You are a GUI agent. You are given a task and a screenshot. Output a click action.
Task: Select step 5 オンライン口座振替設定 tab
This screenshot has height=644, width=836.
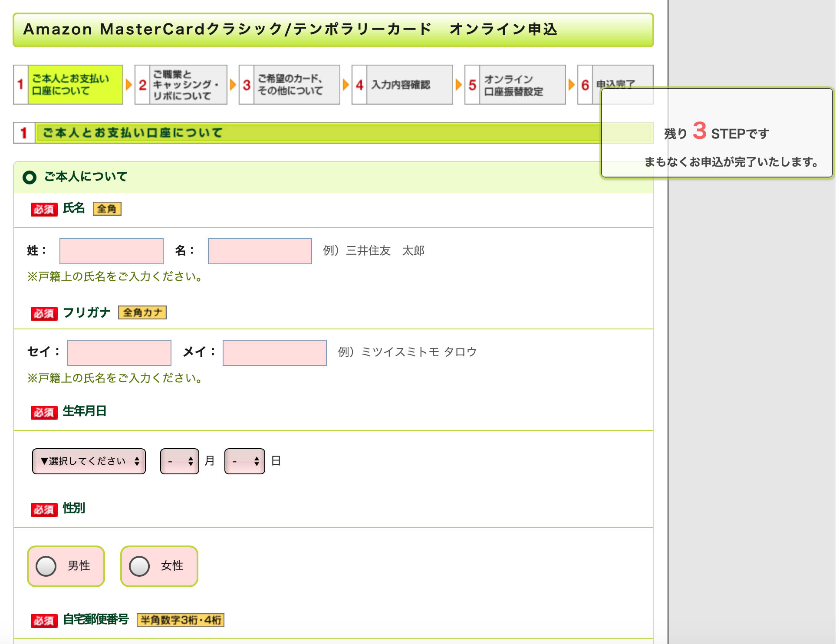click(515, 85)
